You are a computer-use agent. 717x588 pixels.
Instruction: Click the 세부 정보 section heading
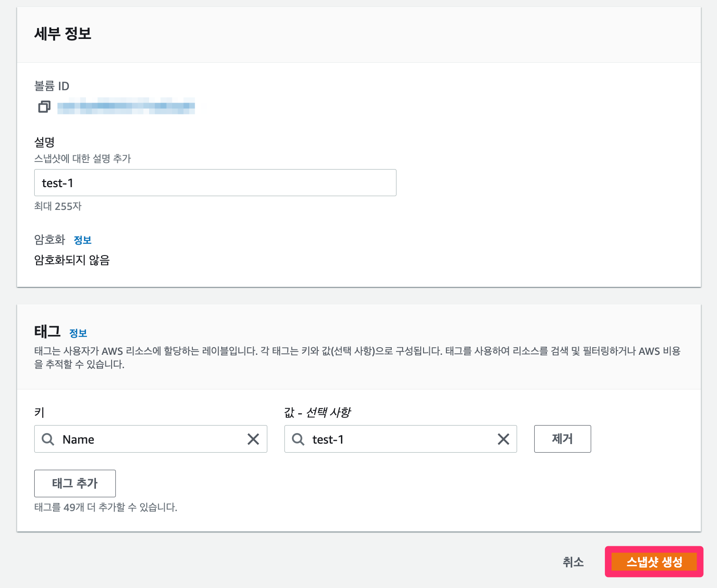coord(63,34)
